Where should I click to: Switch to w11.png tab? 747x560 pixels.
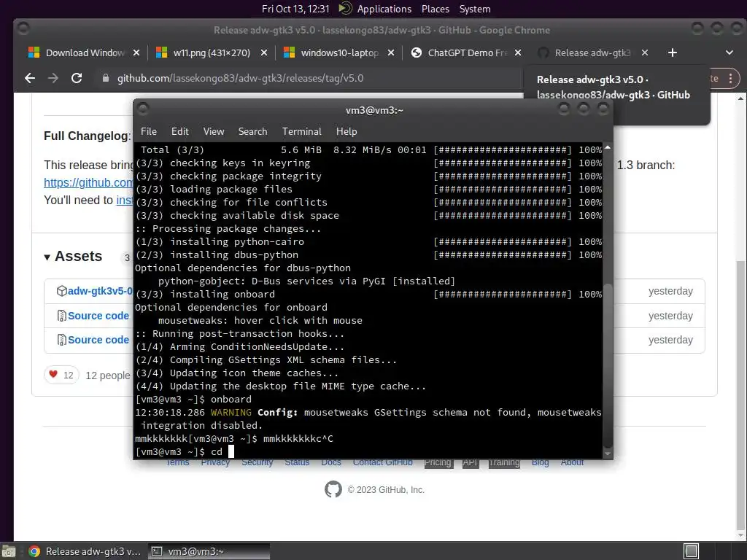212,52
